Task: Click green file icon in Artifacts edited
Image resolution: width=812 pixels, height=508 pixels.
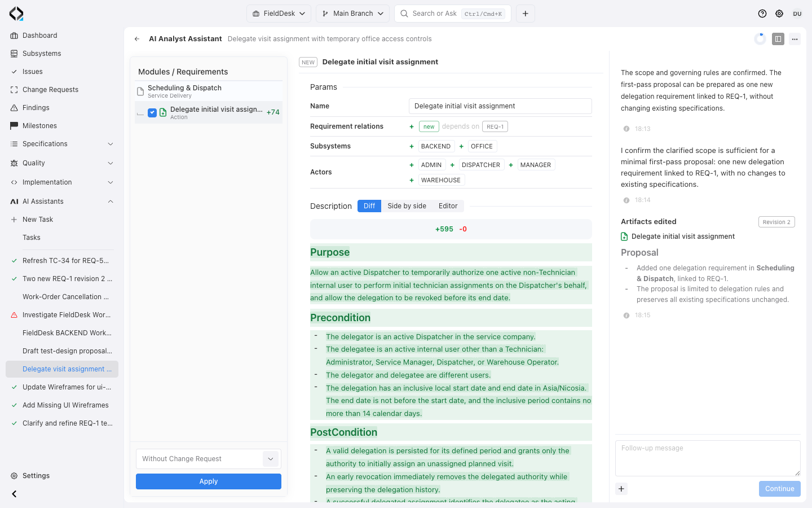Action: [x=624, y=237]
